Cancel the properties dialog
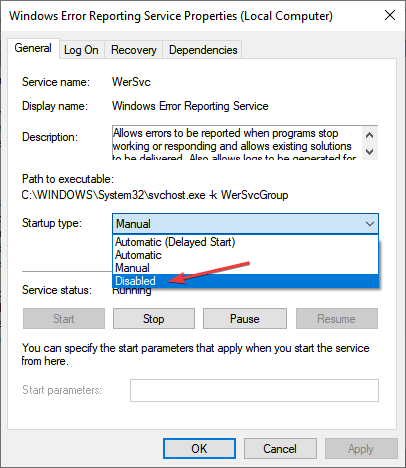 (x=280, y=449)
